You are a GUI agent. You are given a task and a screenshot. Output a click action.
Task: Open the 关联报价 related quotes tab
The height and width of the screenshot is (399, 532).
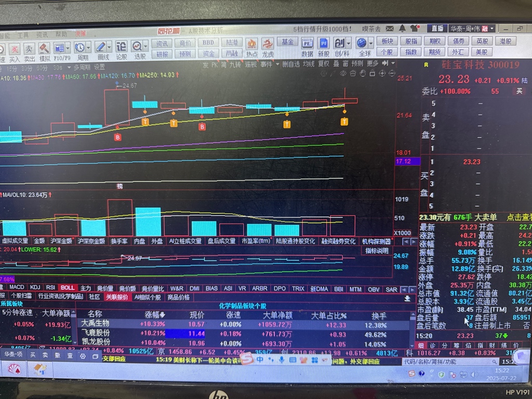pos(117,297)
